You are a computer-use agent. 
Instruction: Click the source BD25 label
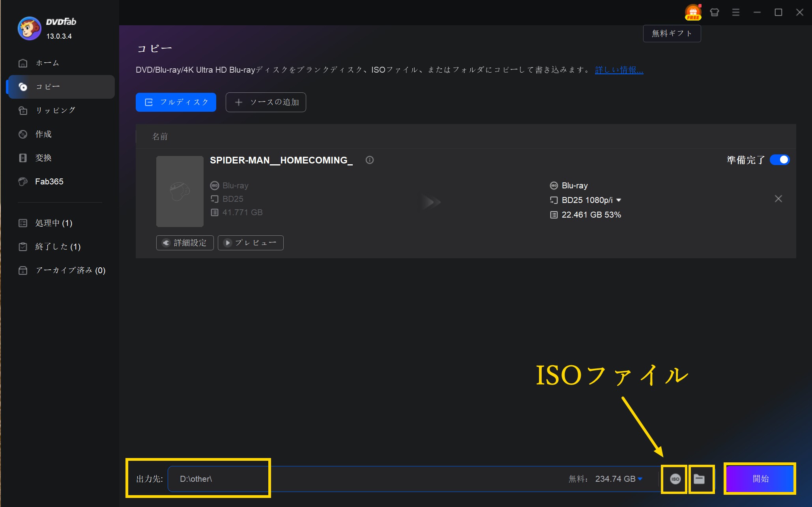(x=233, y=199)
